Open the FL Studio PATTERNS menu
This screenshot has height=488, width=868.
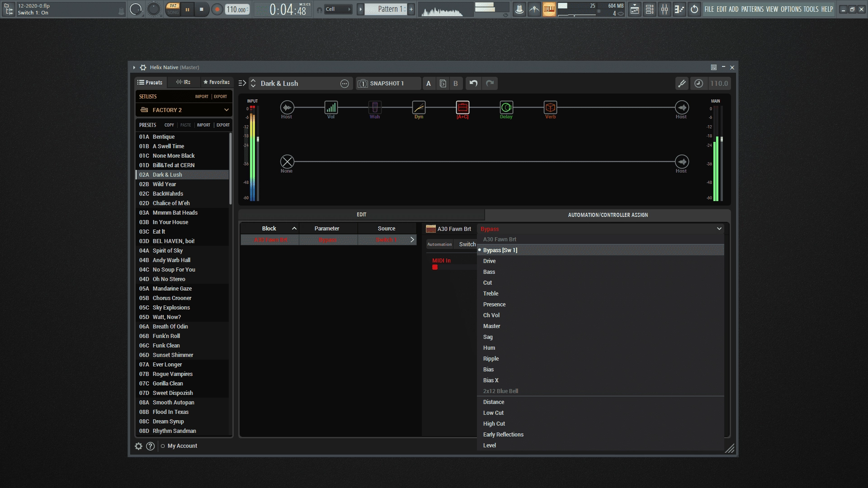coord(753,9)
